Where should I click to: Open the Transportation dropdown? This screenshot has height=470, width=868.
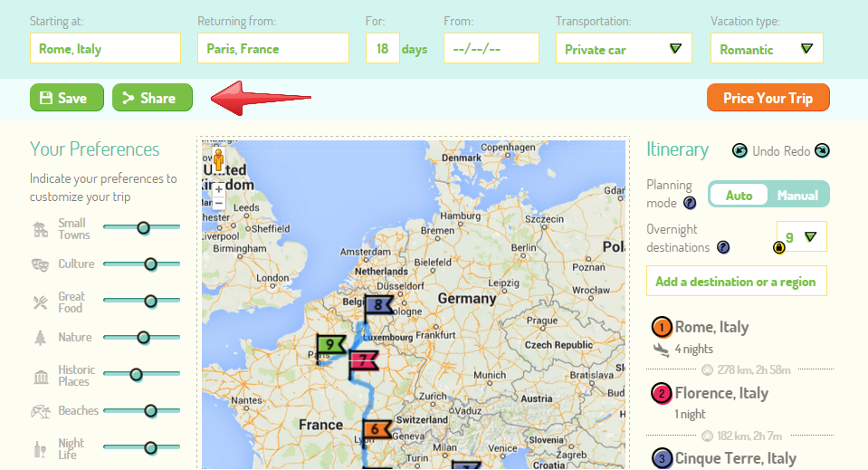624,49
